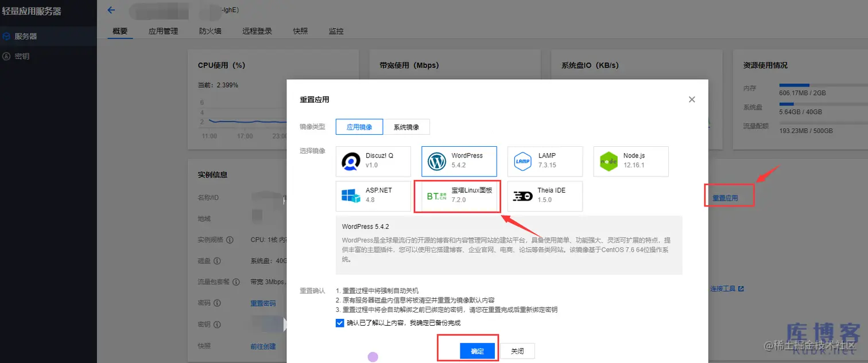868x363 pixels.
Task: Click the WordPress description heading text
Action: 366,227
